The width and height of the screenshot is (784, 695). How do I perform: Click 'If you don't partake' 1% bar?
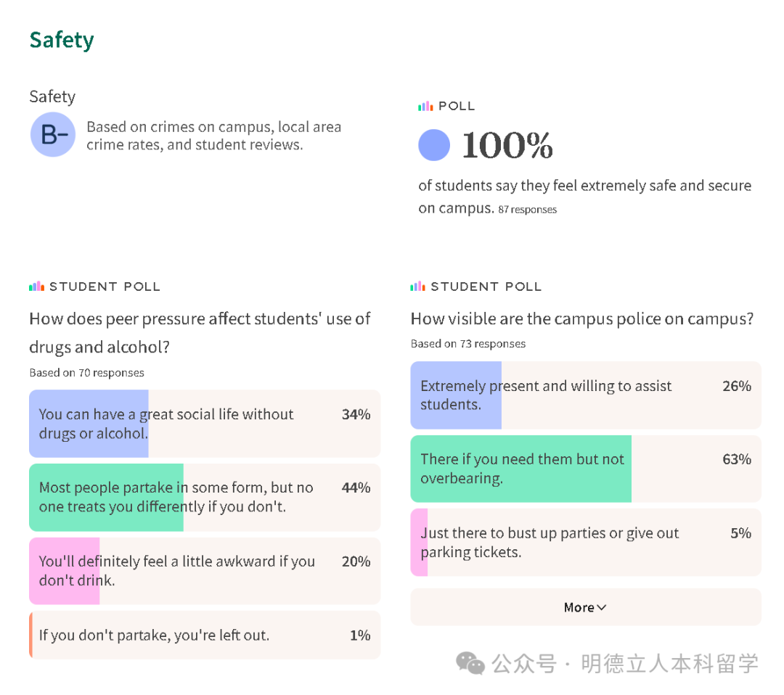[204, 636]
